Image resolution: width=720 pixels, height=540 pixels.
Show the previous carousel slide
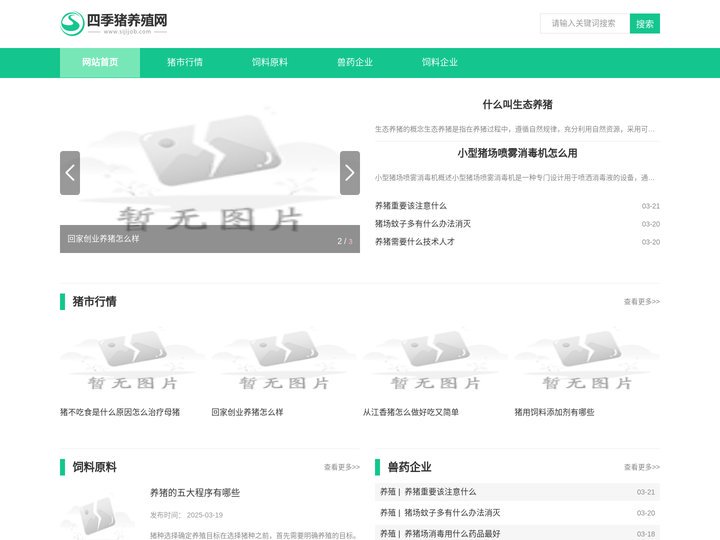pos(70,173)
